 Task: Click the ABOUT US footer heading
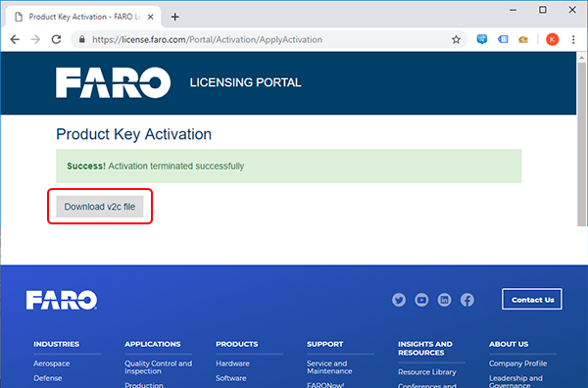[x=509, y=344]
